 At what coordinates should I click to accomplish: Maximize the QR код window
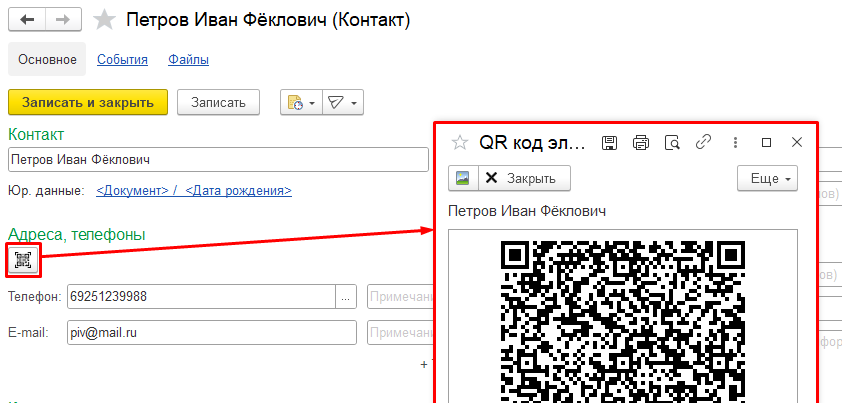tap(767, 142)
